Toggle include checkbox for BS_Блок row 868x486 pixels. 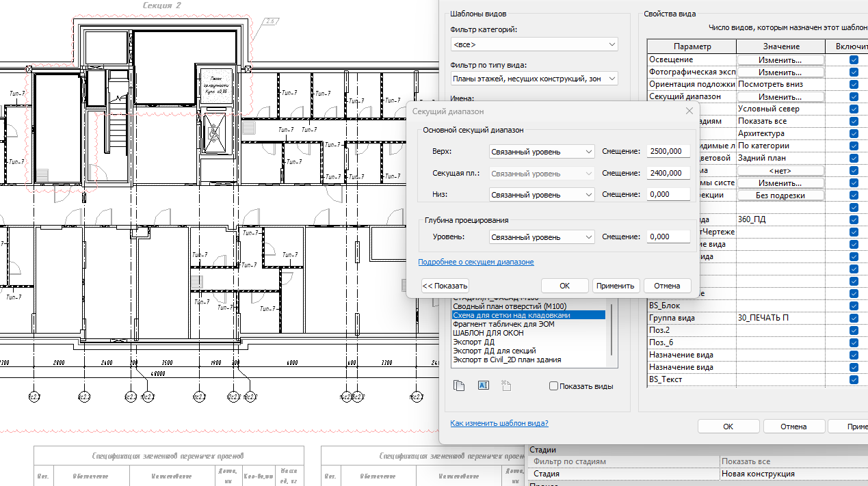click(854, 306)
